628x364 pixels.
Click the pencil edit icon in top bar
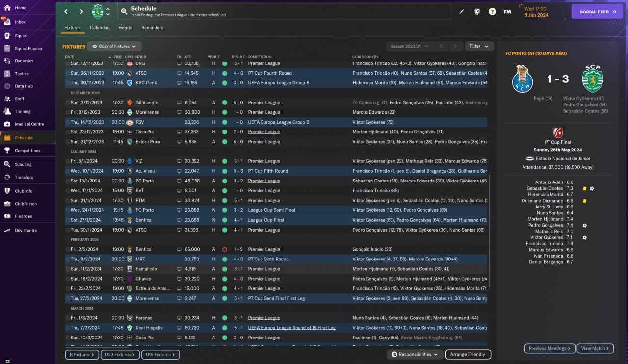[461, 11]
